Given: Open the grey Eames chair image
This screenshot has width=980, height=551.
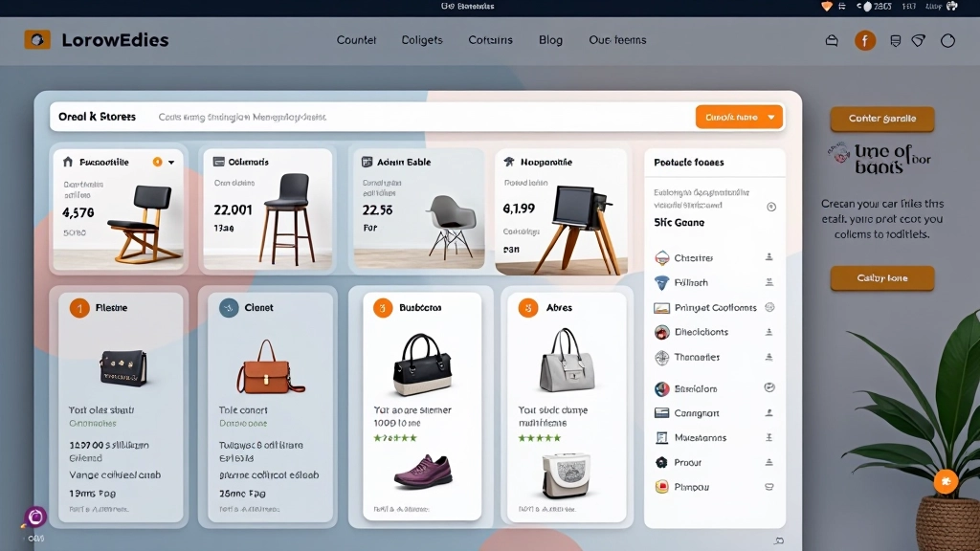Looking at the screenshot, I should tap(450, 226).
